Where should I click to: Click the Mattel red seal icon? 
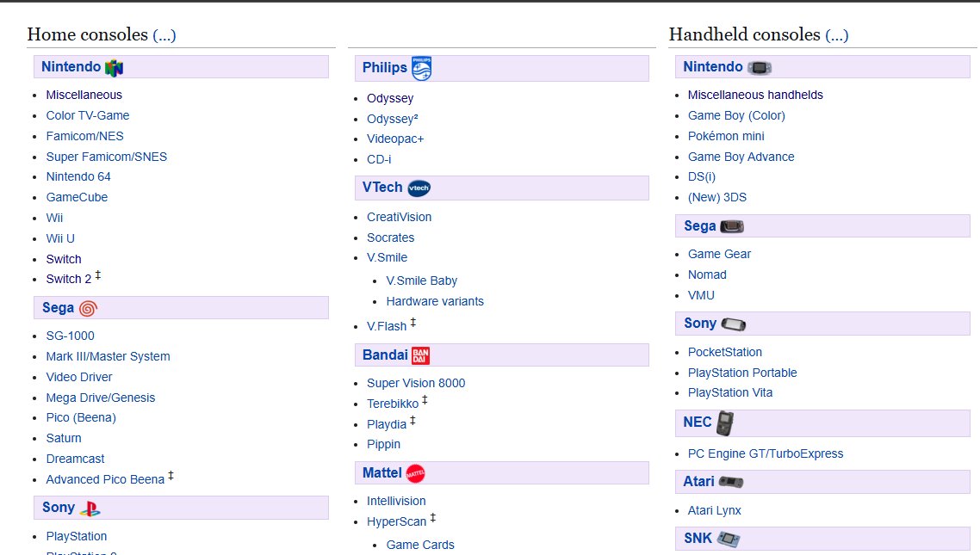click(416, 474)
